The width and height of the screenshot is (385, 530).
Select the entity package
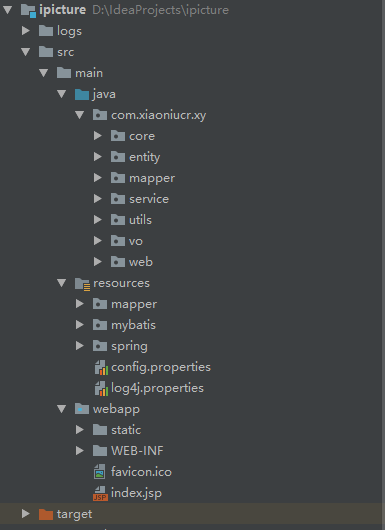tap(144, 157)
